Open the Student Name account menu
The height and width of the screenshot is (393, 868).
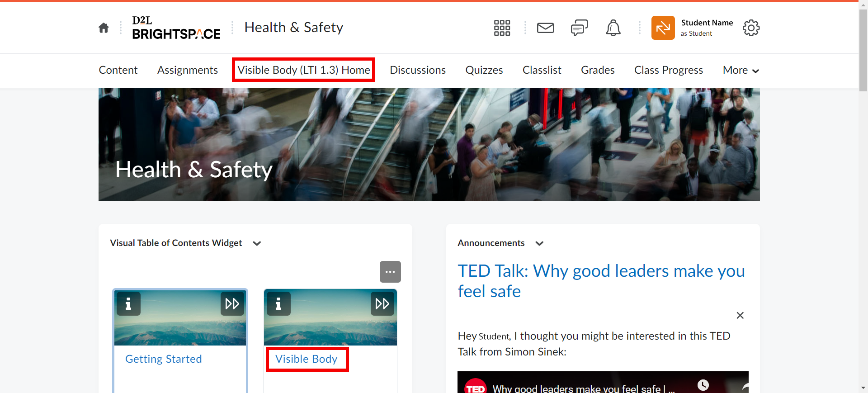click(x=707, y=28)
